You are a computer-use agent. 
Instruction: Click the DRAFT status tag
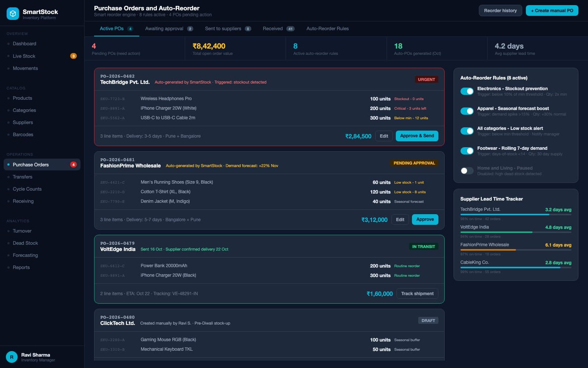428,321
